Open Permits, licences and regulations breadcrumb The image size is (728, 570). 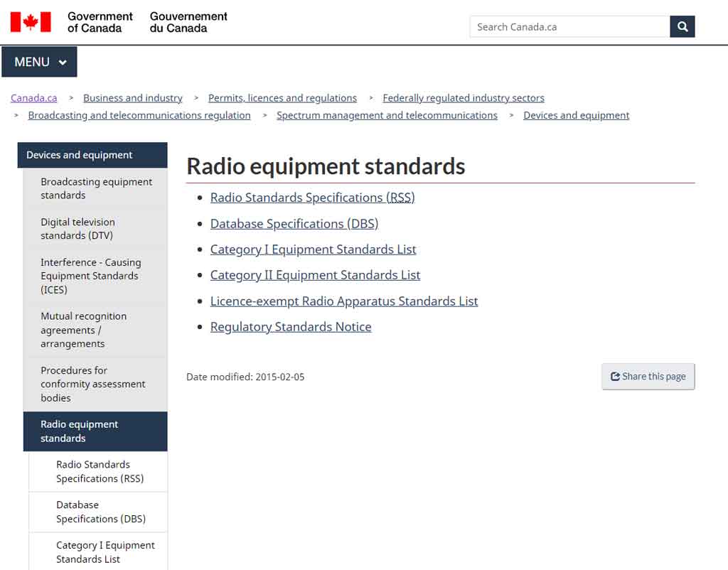[282, 98]
